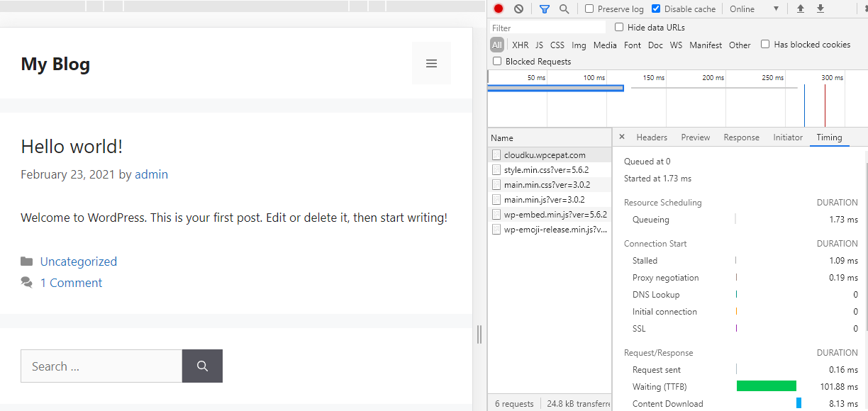The width and height of the screenshot is (868, 411).
Task: Uncheck the Disable cache checkbox
Action: (656, 9)
